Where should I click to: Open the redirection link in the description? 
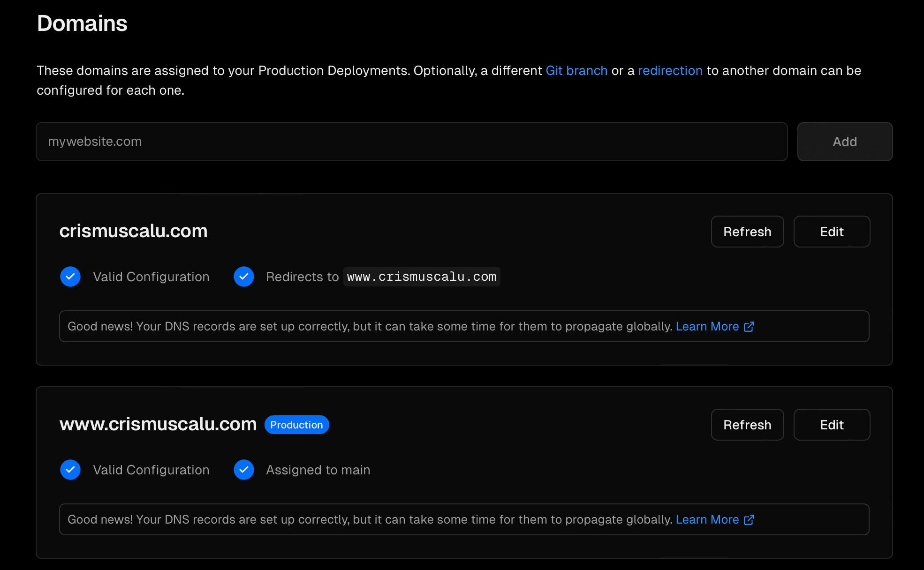pos(670,70)
